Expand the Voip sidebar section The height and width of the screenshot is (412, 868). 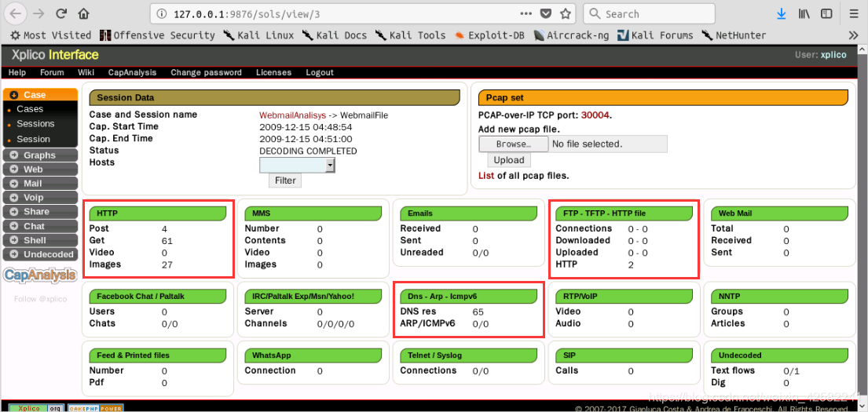39,198
